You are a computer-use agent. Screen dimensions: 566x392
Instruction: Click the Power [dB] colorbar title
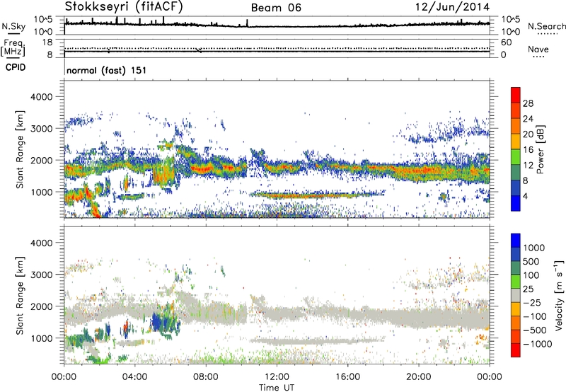(x=540, y=149)
